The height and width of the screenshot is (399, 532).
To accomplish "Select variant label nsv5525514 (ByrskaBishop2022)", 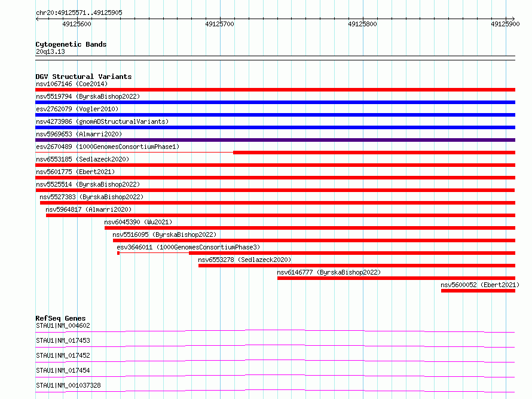I will 88,184.
